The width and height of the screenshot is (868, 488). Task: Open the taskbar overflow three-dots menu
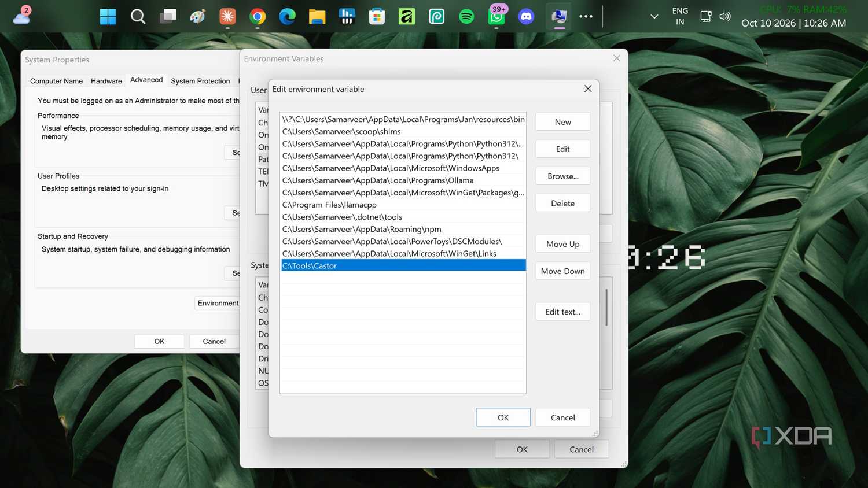tap(586, 16)
